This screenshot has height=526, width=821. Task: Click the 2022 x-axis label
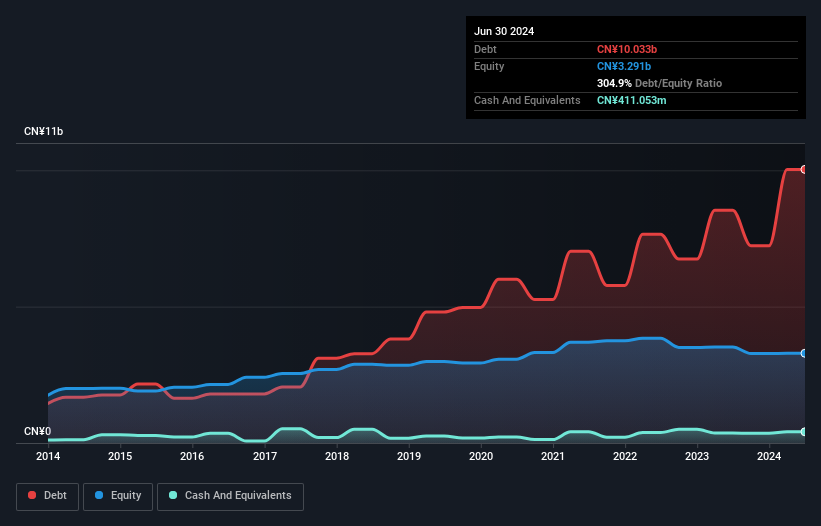[625, 456]
